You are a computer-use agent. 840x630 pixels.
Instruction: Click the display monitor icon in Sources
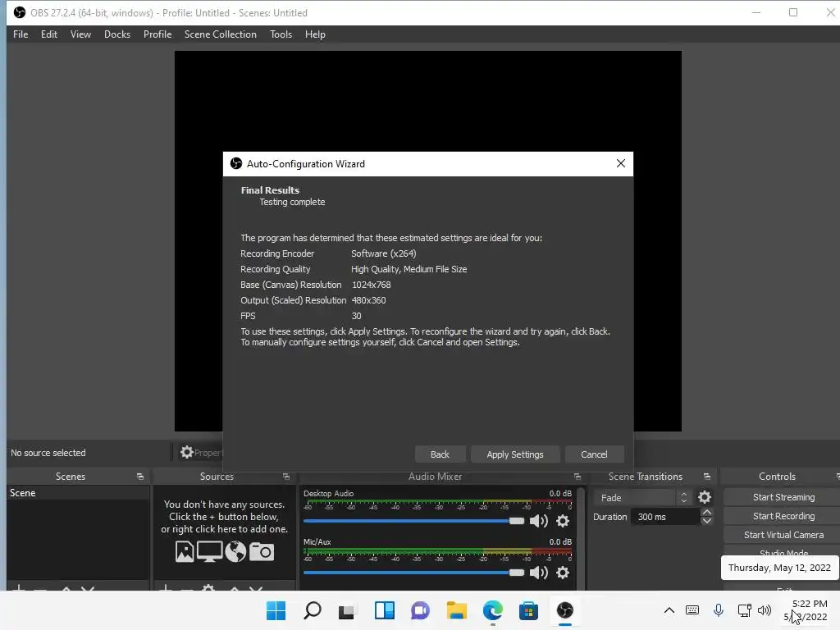(x=209, y=552)
